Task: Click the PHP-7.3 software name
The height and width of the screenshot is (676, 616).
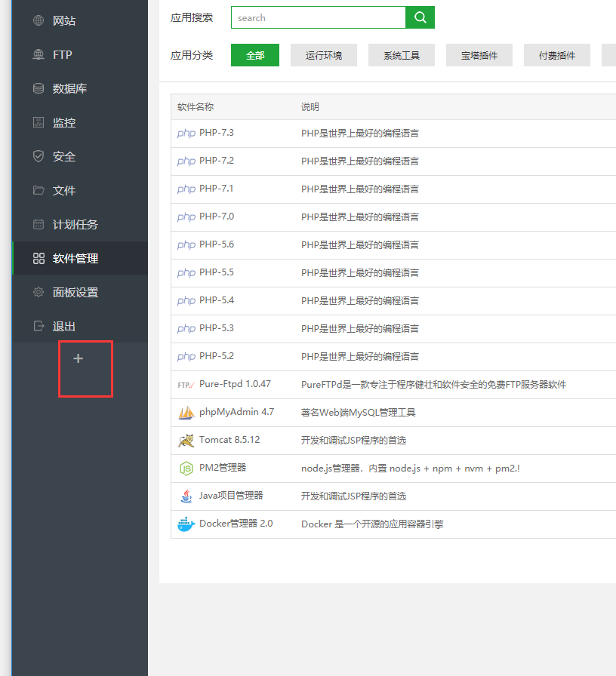Action: [217, 133]
